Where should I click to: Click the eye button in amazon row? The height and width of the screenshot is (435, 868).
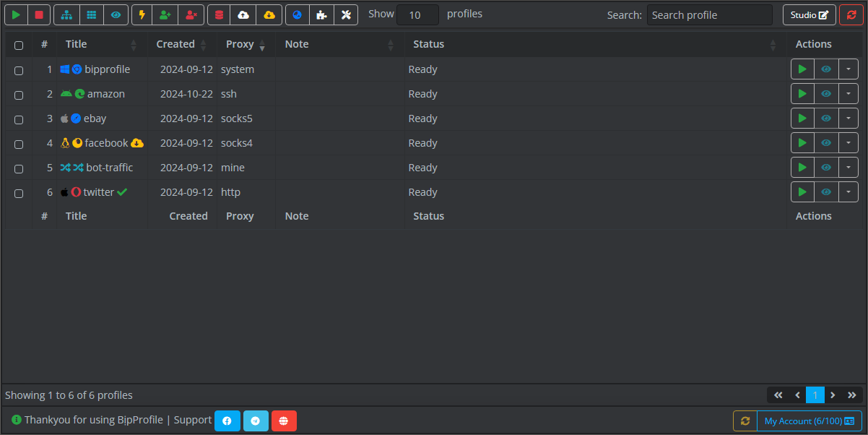pos(826,94)
